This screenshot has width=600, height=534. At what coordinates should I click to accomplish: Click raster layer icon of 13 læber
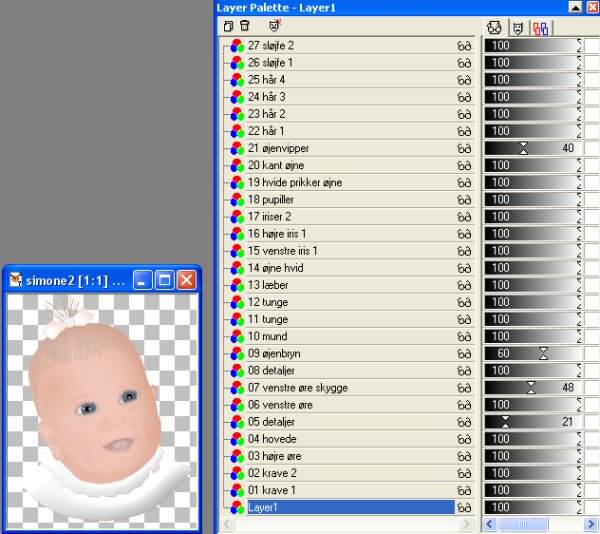point(237,285)
